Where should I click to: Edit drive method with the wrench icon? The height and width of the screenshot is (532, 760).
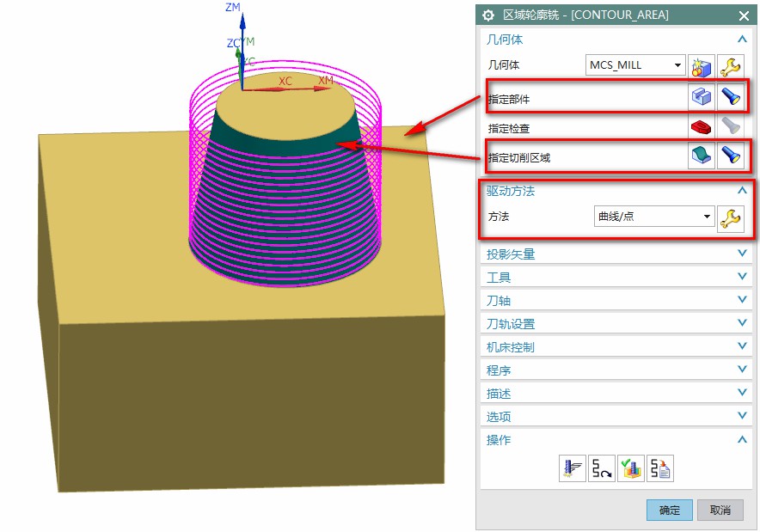coord(730,218)
